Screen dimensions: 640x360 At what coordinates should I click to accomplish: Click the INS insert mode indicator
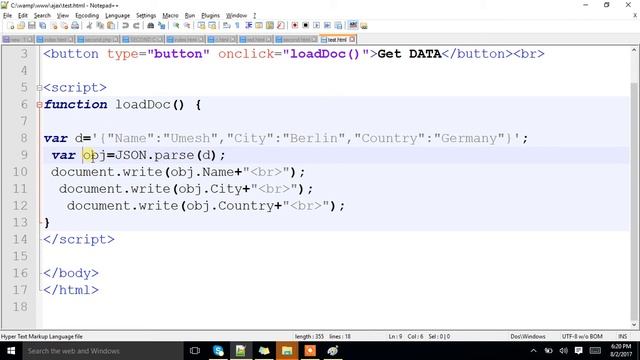[x=622, y=337]
